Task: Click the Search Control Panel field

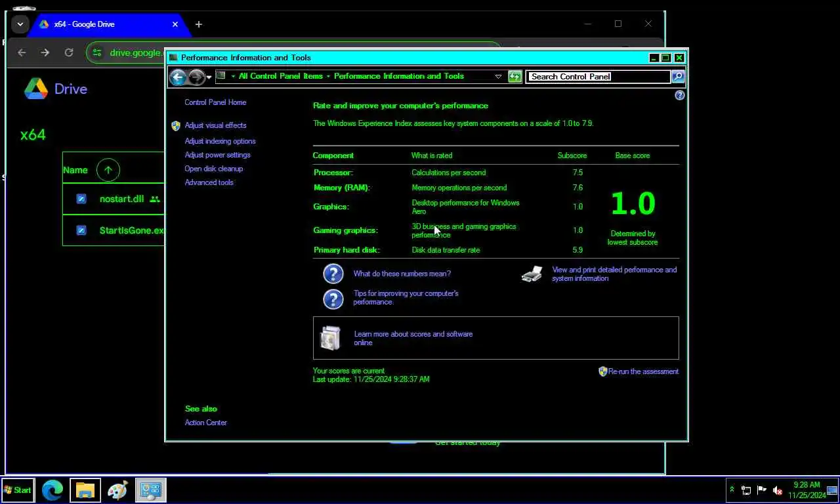Action: point(598,76)
